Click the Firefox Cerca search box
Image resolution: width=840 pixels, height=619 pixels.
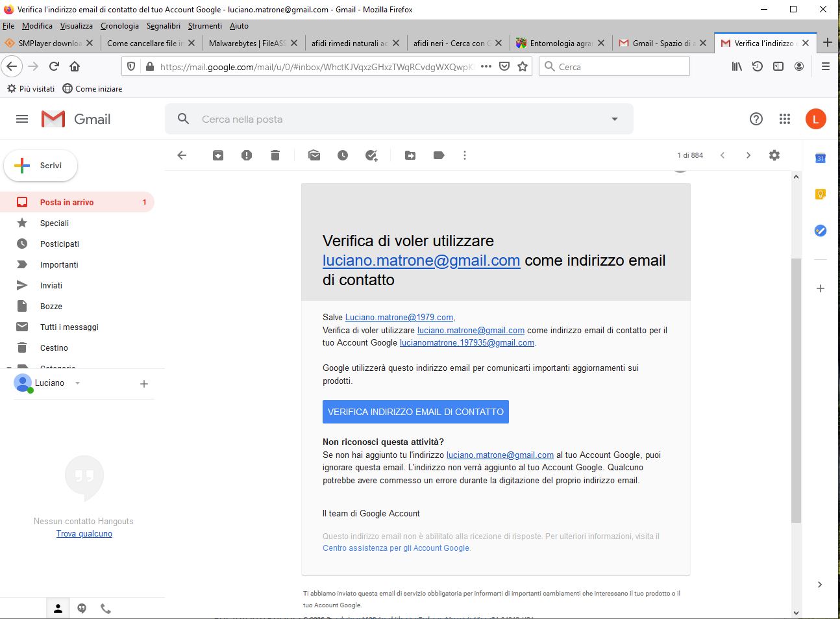pyautogui.click(x=614, y=66)
